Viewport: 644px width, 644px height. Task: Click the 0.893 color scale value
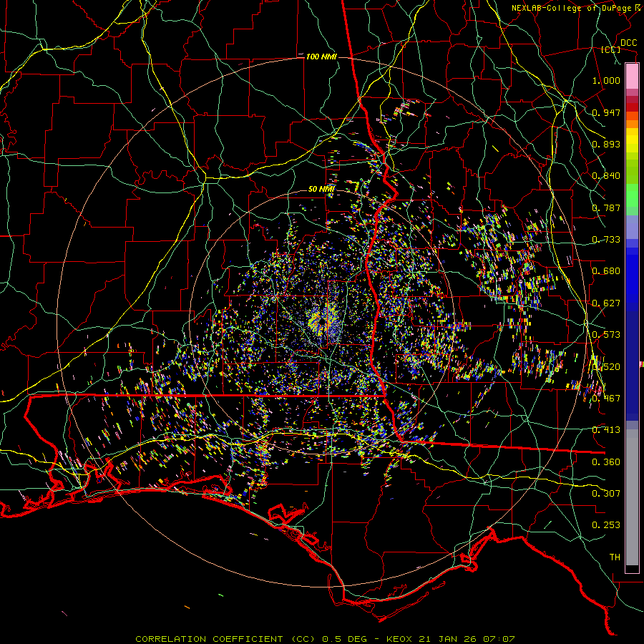click(606, 144)
